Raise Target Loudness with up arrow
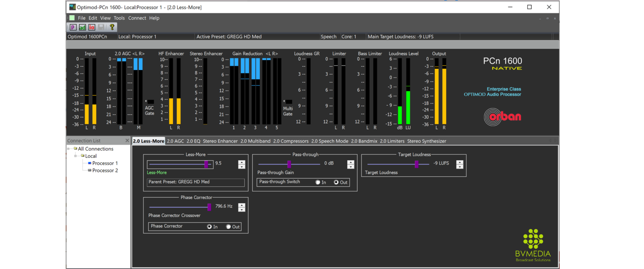Image resolution: width=644 pixels, height=269 pixels. click(460, 162)
